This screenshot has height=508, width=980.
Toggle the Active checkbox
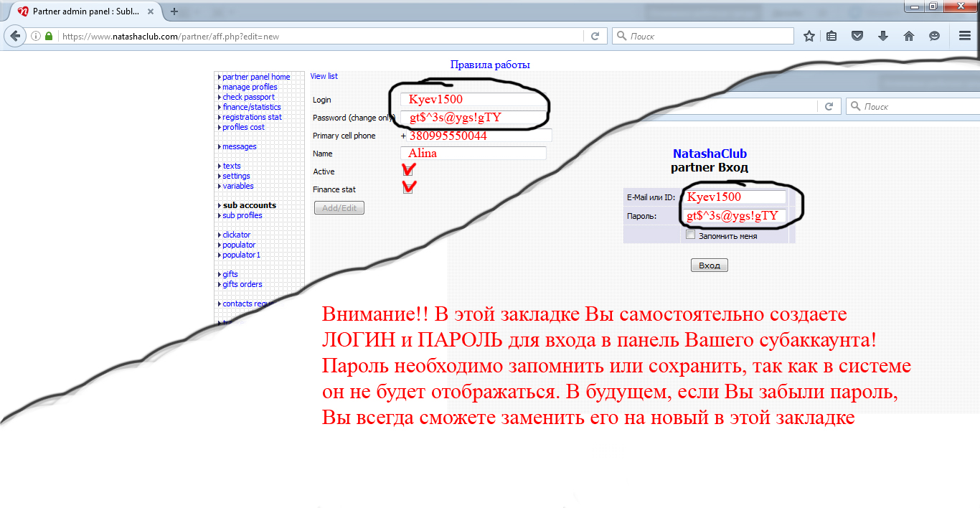pyautogui.click(x=408, y=171)
